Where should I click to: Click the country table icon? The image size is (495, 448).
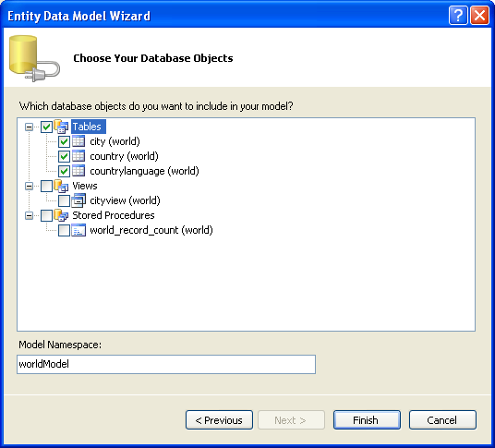pos(78,156)
